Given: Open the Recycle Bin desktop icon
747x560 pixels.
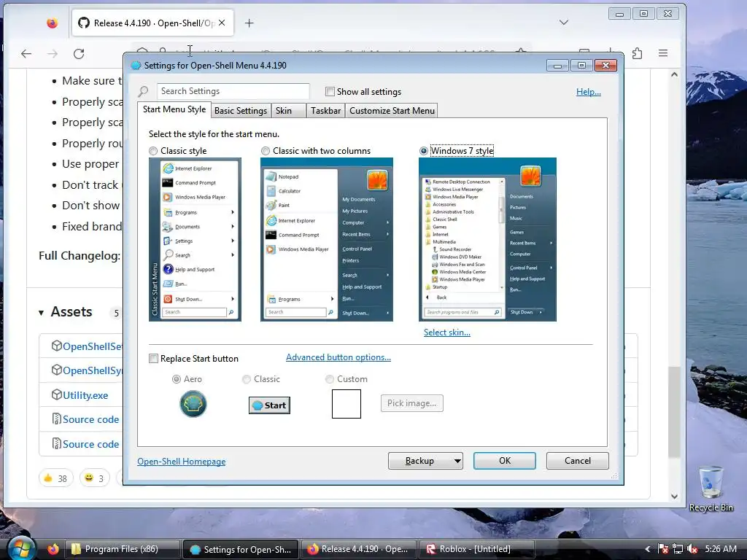Looking at the screenshot, I should pos(711,488).
